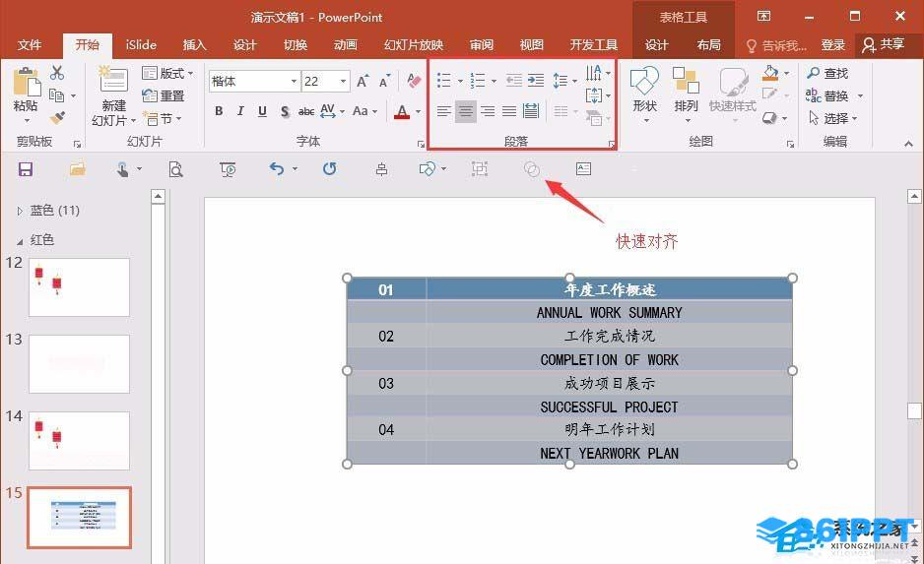
Task: Open Change Case (Aa) dropdown
Action: click(x=364, y=110)
